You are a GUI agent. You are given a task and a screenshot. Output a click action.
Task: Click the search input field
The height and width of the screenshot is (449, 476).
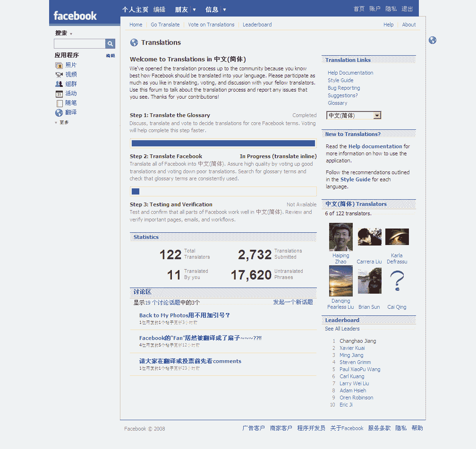(79, 44)
